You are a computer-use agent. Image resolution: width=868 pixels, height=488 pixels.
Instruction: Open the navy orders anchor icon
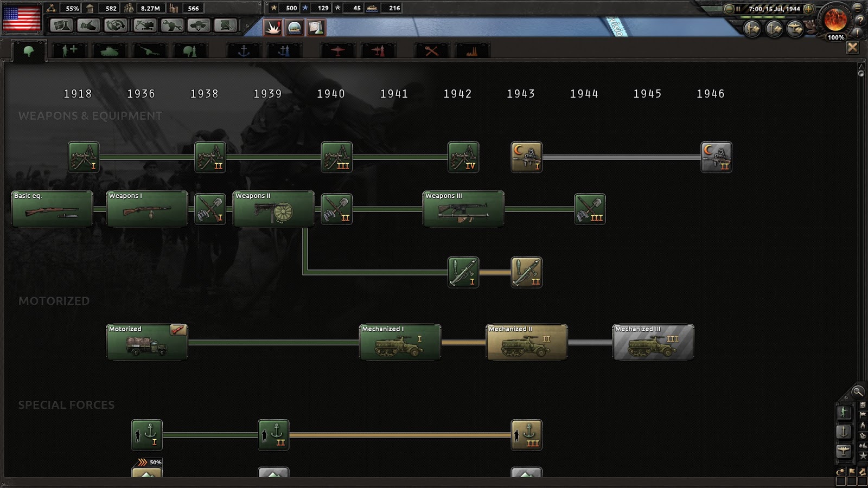[x=774, y=28]
